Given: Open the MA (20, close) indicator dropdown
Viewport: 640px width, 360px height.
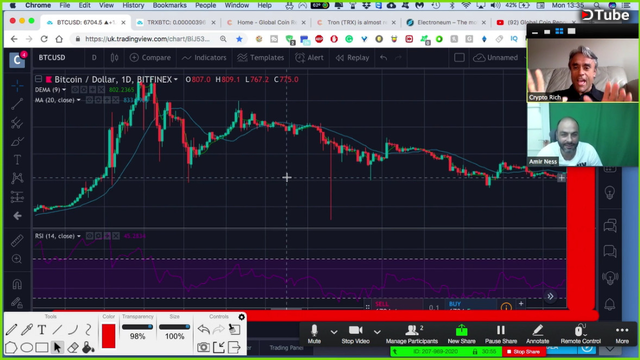Looking at the screenshot, I should click(x=78, y=100).
